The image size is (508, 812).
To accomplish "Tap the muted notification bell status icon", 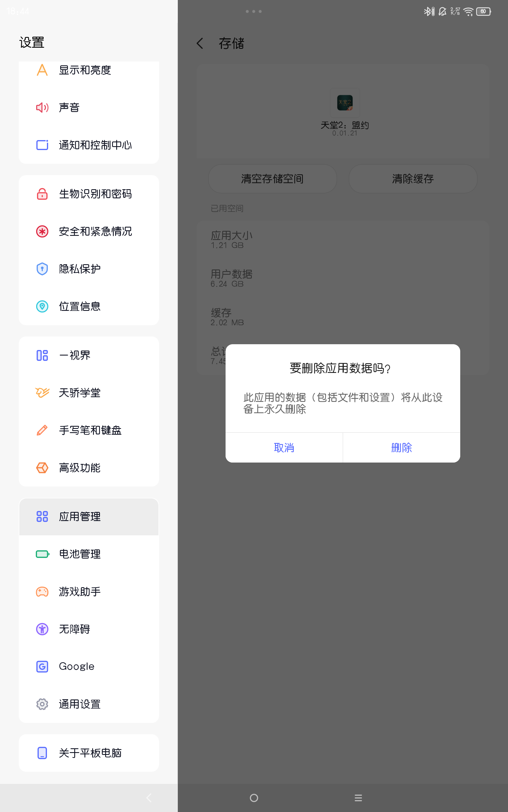I will (x=443, y=11).
